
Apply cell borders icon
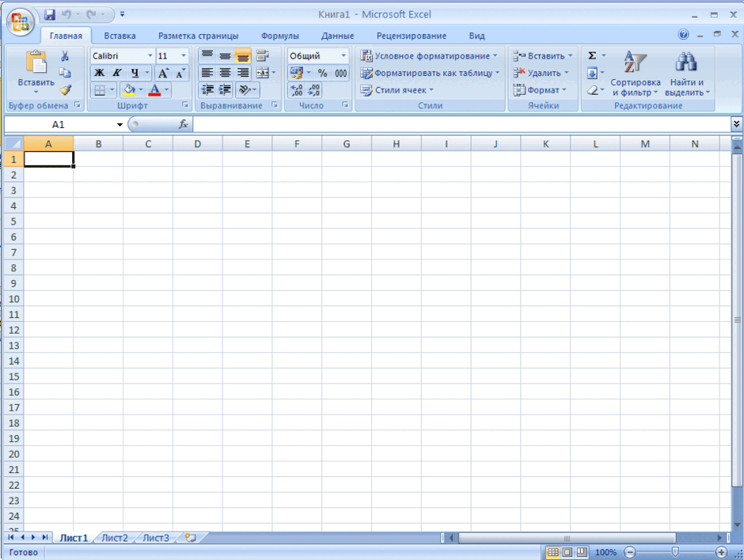pyautogui.click(x=100, y=90)
